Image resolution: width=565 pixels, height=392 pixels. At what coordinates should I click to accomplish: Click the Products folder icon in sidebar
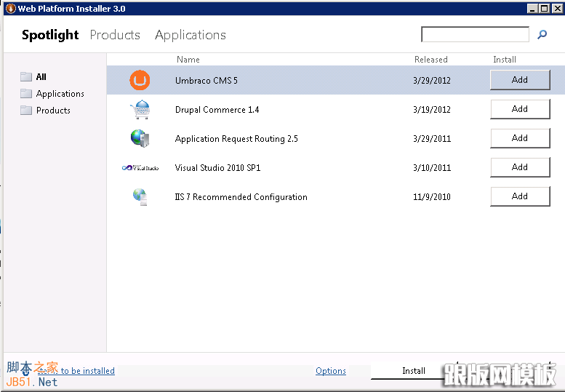(26, 111)
